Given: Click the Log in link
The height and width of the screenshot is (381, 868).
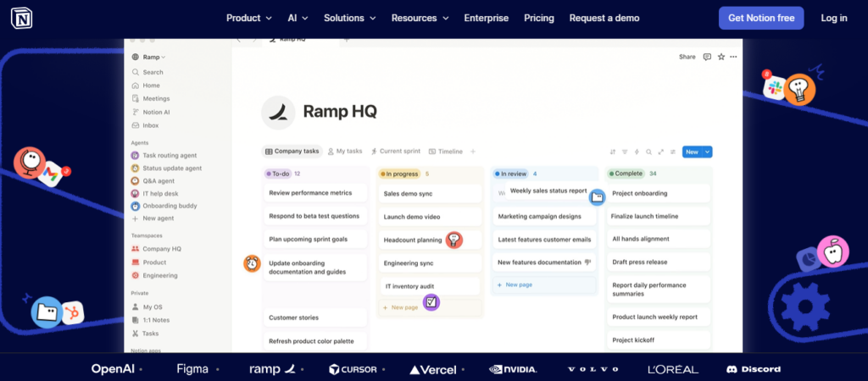Looking at the screenshot, I should point(834,18).
